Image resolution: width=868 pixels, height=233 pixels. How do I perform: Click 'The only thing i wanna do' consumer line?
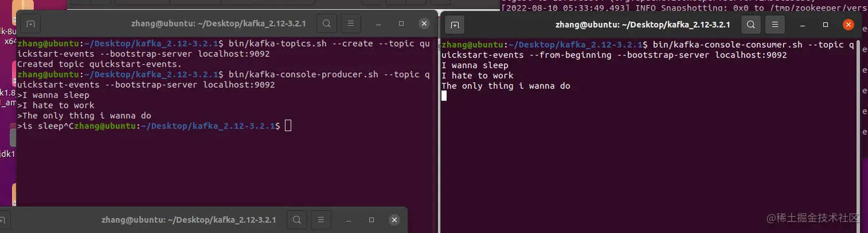506,86
